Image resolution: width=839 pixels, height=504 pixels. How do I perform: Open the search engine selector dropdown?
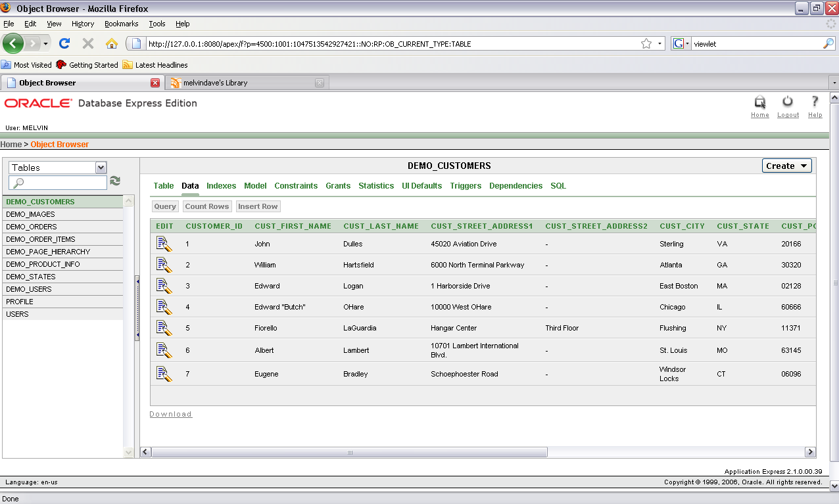pos(681,44)
